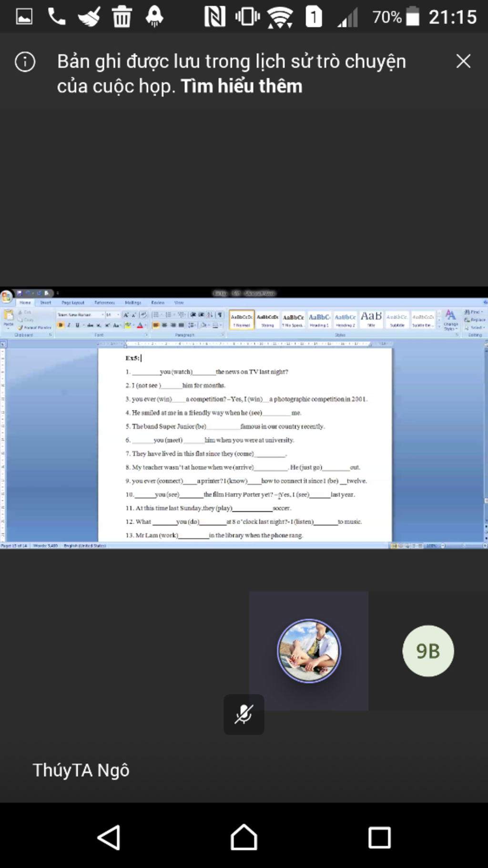488x868 pixels.
Task: Click Find in Editing group
Action: tap(473, 312)
